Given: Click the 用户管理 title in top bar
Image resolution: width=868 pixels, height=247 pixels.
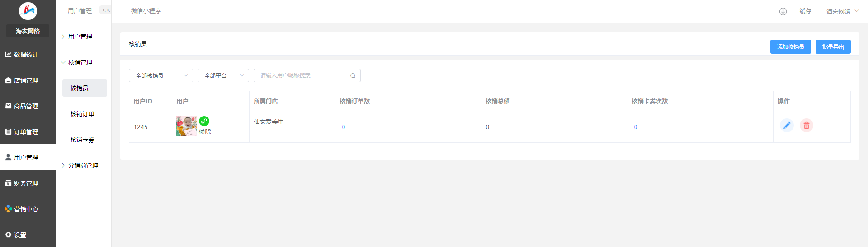Looking at the screenshot, I should click(80, 11).
